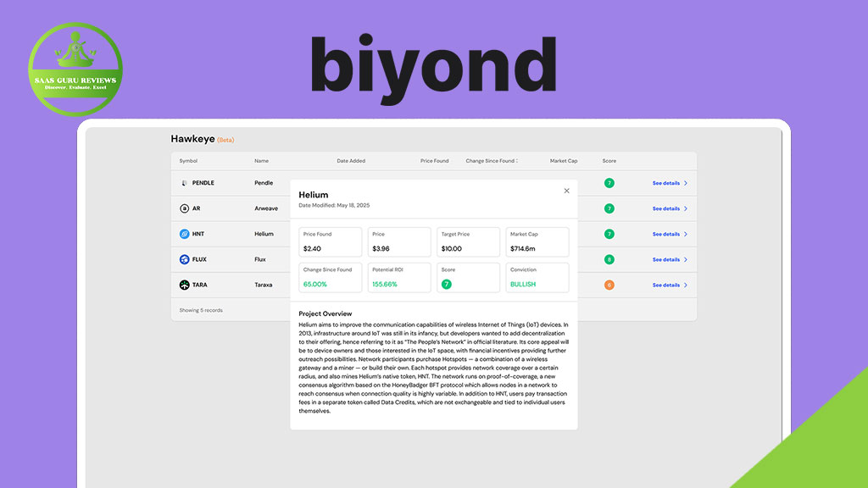
Task: Click the HNT Helium token icon
Action: 184,234
